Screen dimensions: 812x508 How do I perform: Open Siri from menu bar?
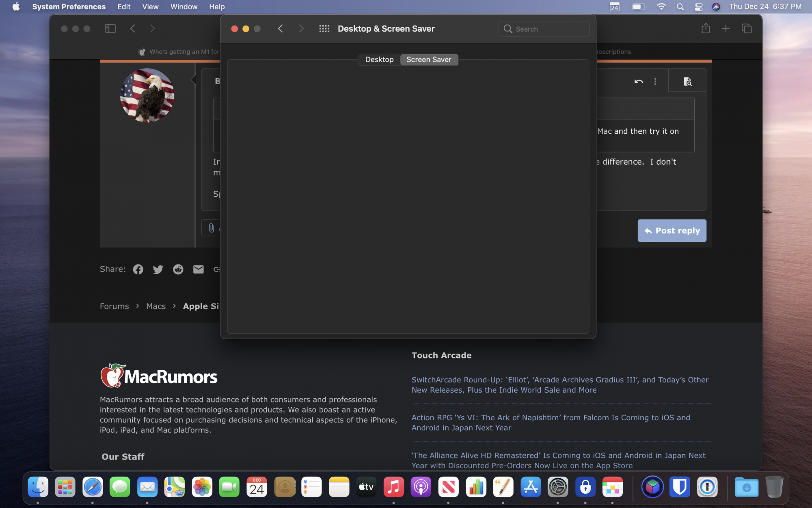tap(716, 7)
